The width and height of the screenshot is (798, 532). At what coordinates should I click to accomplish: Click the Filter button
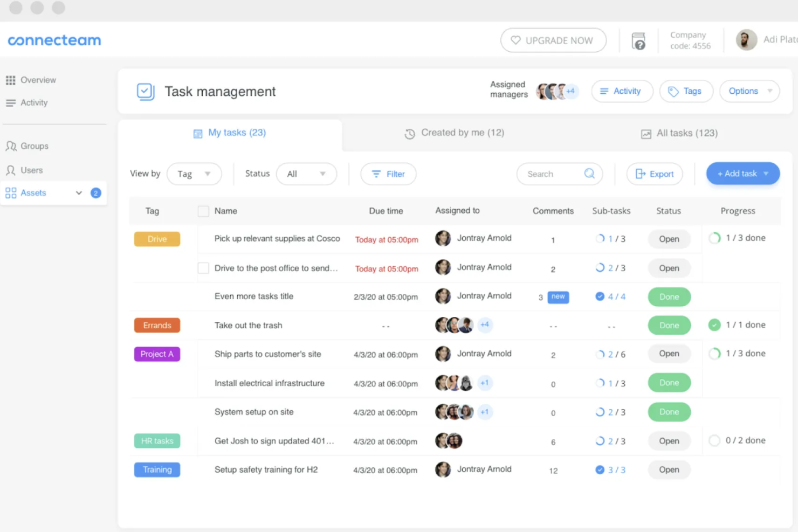pyautogui.click(x=388, y=174)
